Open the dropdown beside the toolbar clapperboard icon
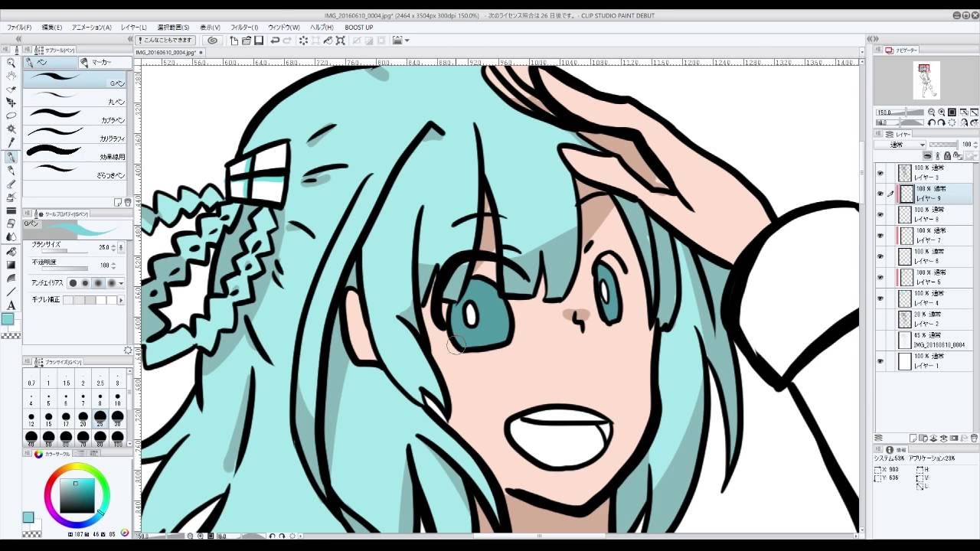The image size is (980, 551). (407, 41)
